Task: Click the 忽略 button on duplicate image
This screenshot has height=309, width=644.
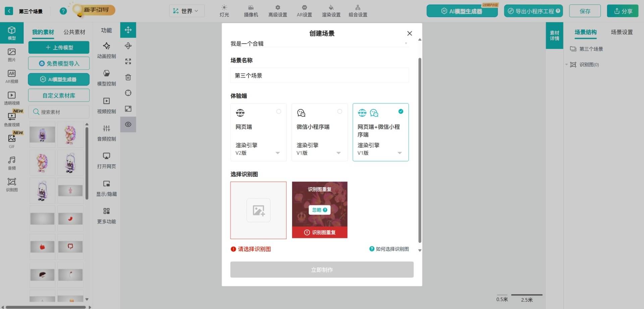Action: point(319,210)
